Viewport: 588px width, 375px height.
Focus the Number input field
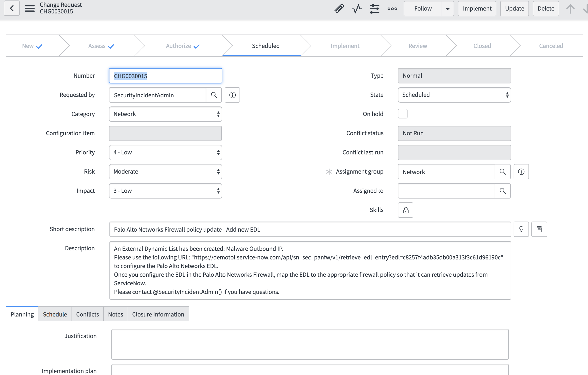(165, 76)
